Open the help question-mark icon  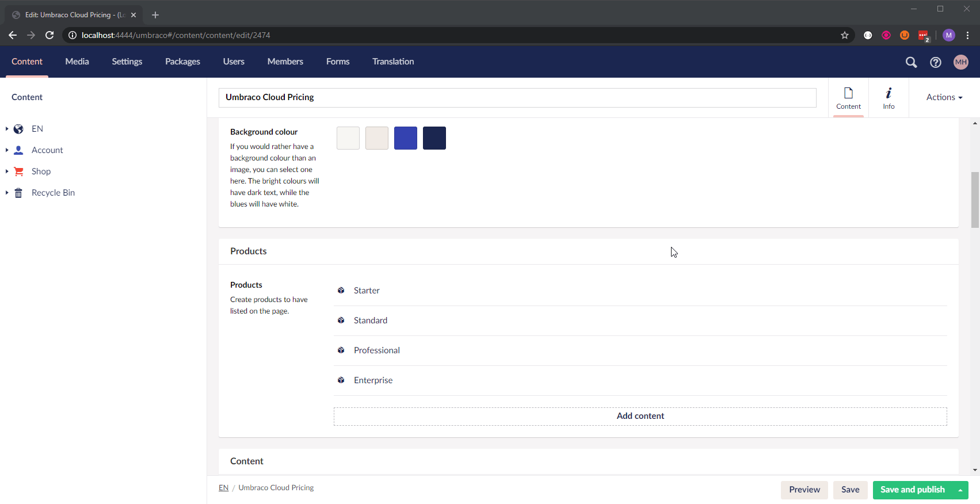(x=936, y=62)
